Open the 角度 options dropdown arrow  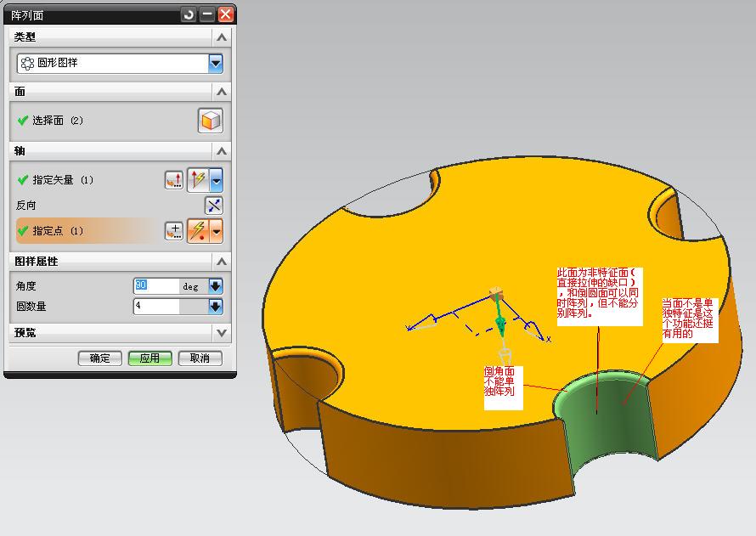tap(216, 286)
